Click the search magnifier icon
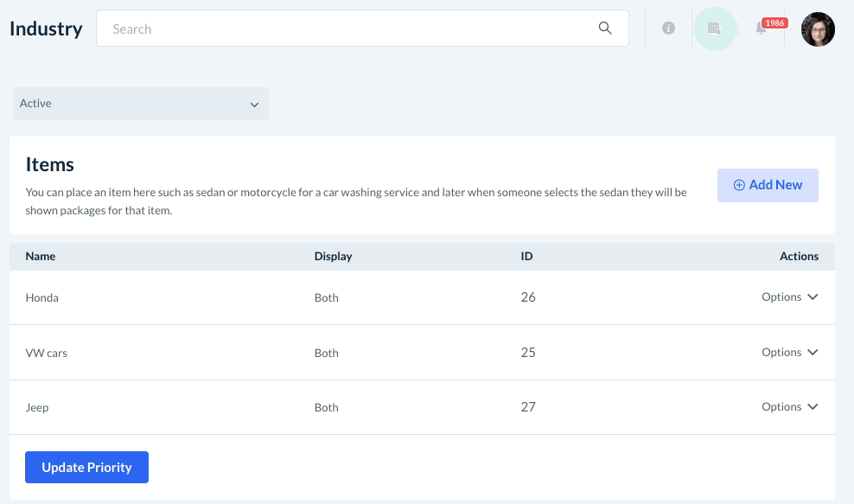Viewport: 854px width, 504px height. 605,29
